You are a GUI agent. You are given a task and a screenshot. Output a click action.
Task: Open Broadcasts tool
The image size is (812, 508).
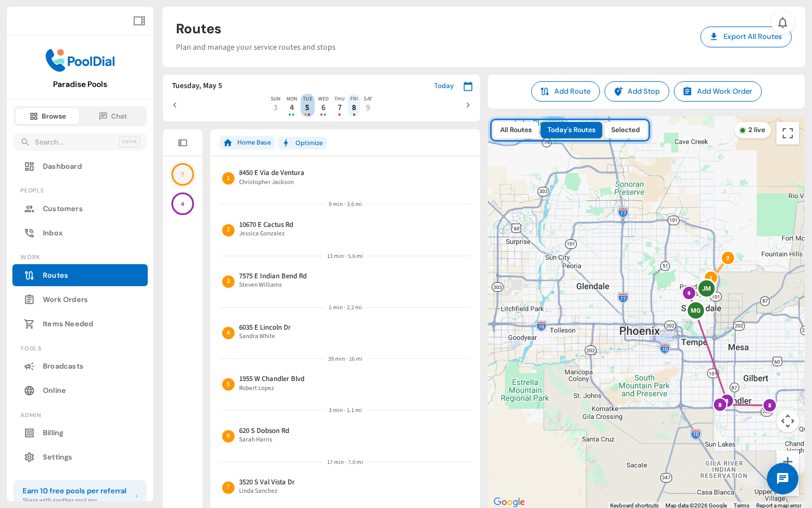point(80,366)
